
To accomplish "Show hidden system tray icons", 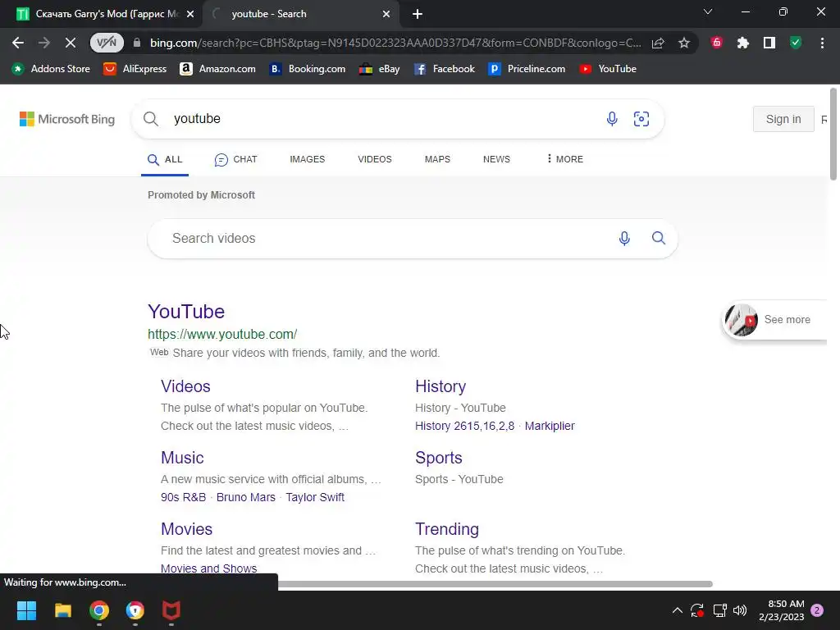I will pyautogui.click(x=677, y=610).
